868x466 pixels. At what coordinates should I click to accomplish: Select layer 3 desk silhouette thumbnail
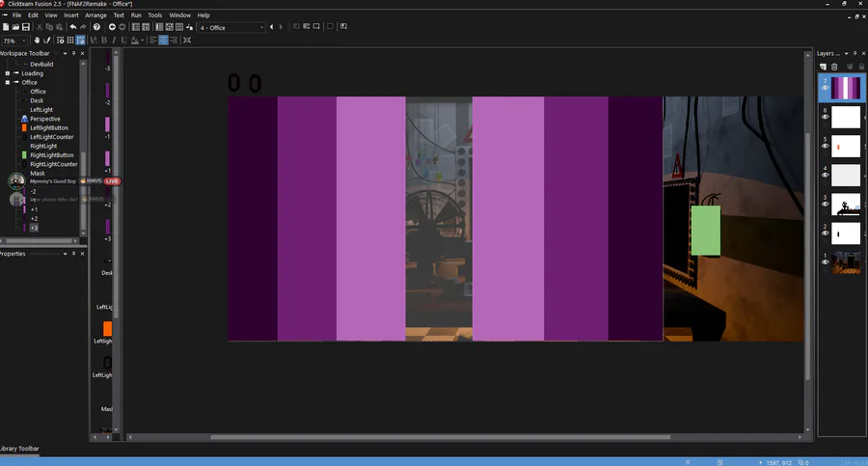846,204
